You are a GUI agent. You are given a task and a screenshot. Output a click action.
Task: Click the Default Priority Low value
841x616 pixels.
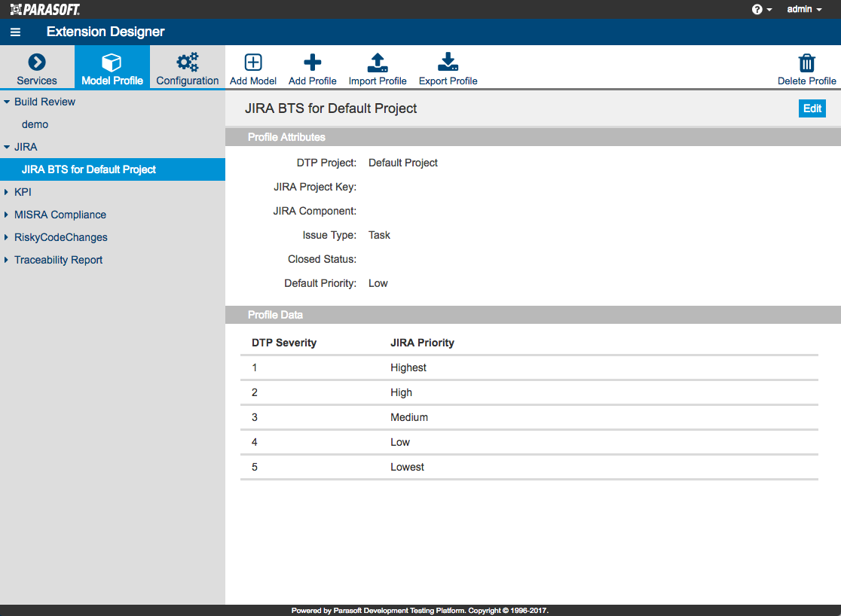point(378,284)
